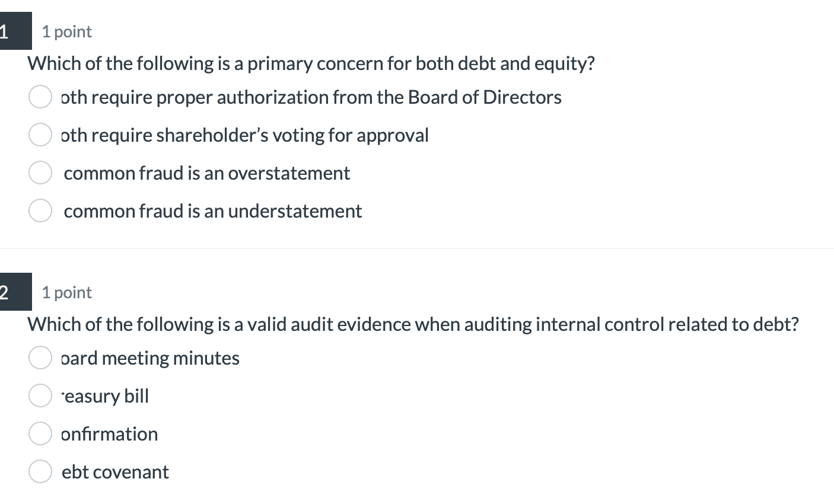Click the 1 point label for question 1
834x504 pixels.
(66, 31)
